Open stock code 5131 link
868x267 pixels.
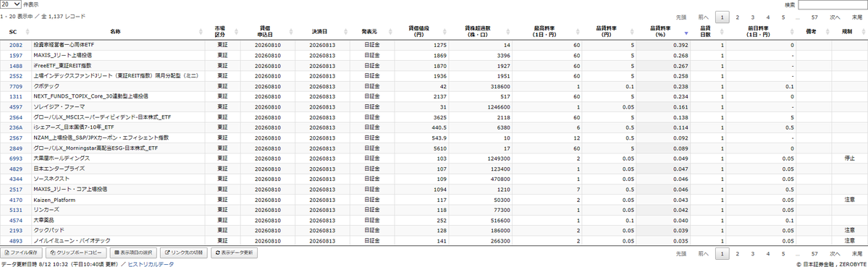(16, 210)
